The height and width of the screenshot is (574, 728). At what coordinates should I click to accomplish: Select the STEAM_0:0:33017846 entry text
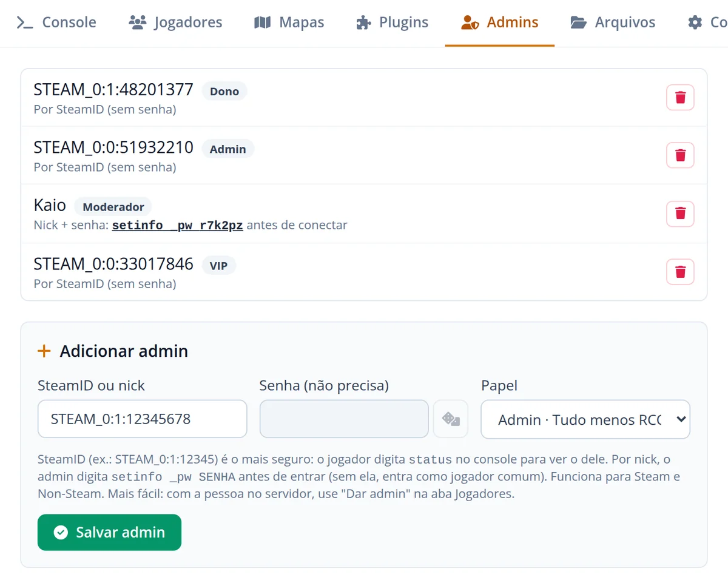[x=113, y=264]
